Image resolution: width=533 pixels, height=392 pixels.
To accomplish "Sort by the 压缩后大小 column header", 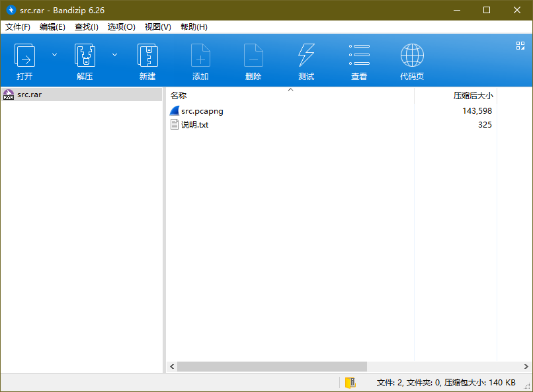I will click(455, 96).
